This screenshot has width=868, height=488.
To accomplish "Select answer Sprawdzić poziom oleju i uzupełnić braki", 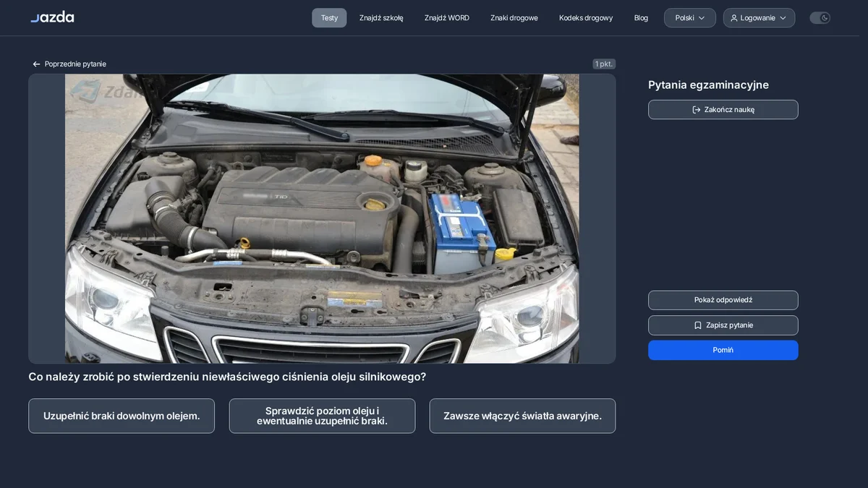I will click(x=322, y=416).
